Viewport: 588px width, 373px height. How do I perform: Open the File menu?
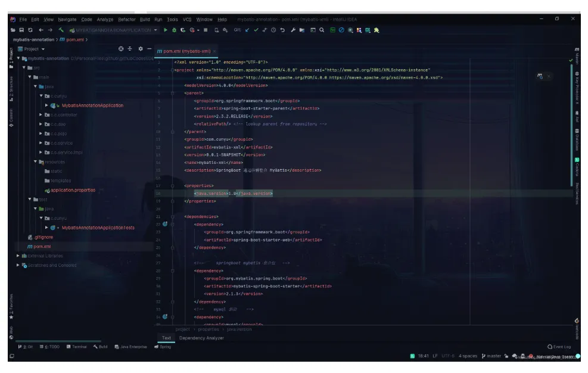click(23, 20)
